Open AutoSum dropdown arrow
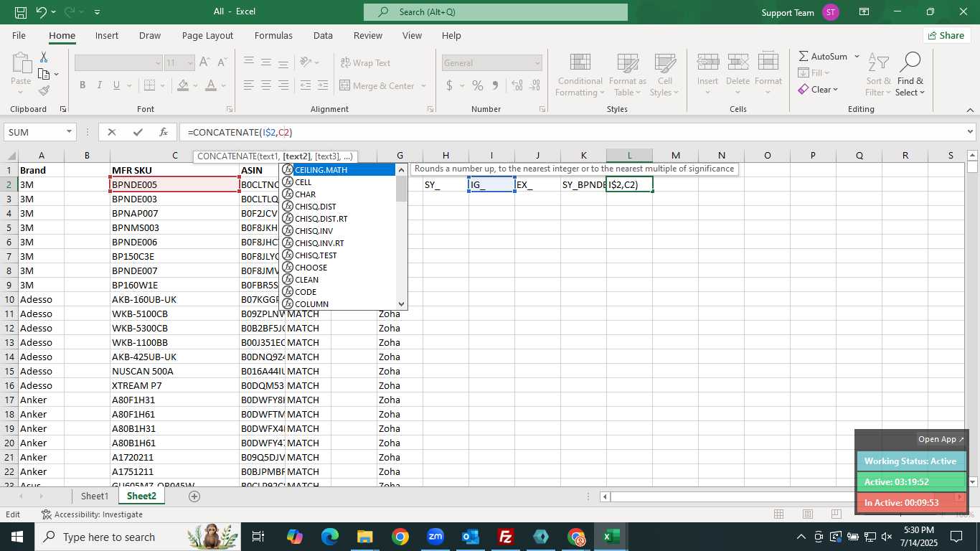Screen dimensions: 980x551 click(x=857, y=56)
